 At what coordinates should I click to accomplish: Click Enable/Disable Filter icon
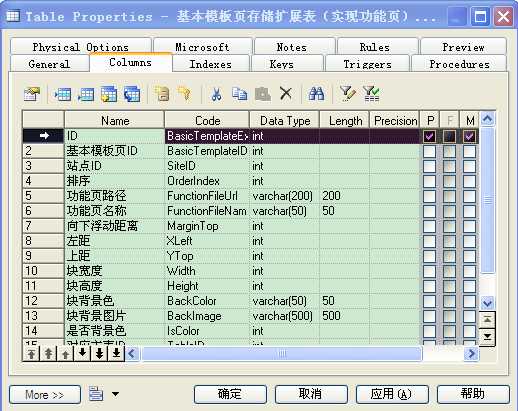pos(371,94)
